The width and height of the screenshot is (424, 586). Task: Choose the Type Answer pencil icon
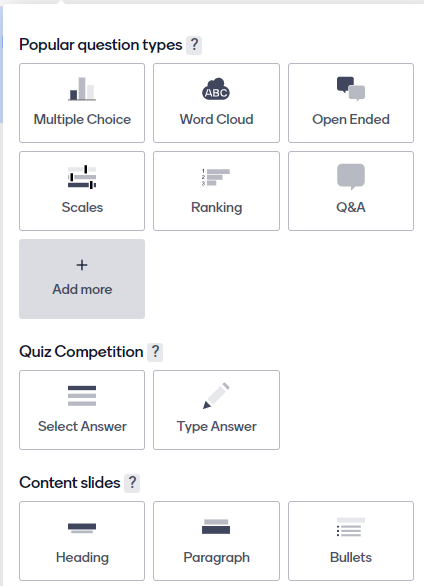pyautogui.click(x=216, y=396)
